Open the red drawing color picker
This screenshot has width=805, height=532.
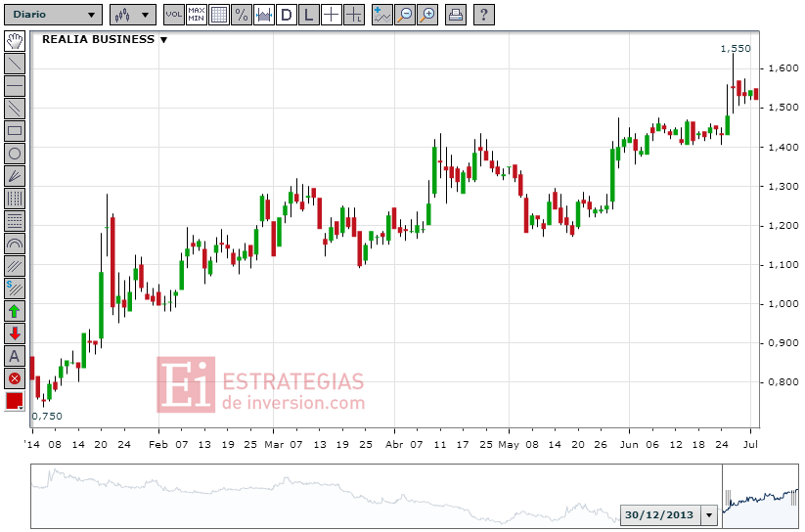point(15,401)
